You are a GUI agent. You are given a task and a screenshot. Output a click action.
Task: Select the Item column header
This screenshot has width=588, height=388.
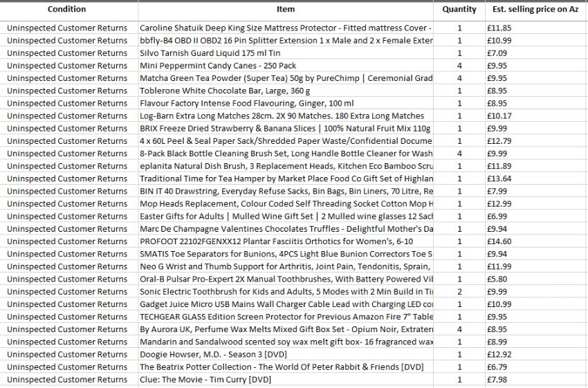286,10
